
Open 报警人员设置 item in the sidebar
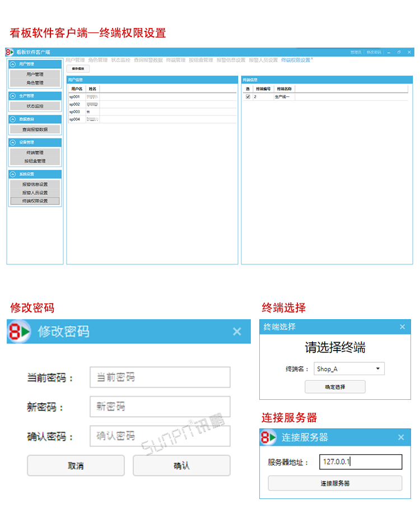pos(35,193)
